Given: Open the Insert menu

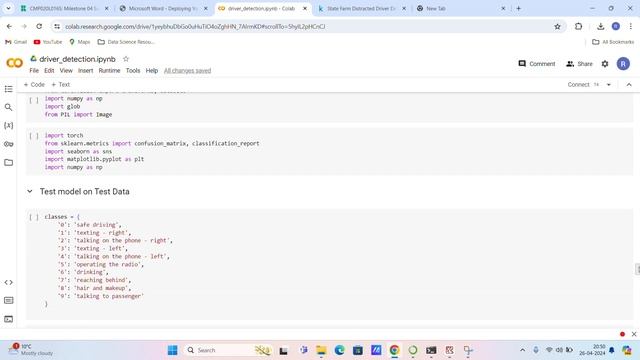Looking at the screenshot, I should tap(85, 71).
